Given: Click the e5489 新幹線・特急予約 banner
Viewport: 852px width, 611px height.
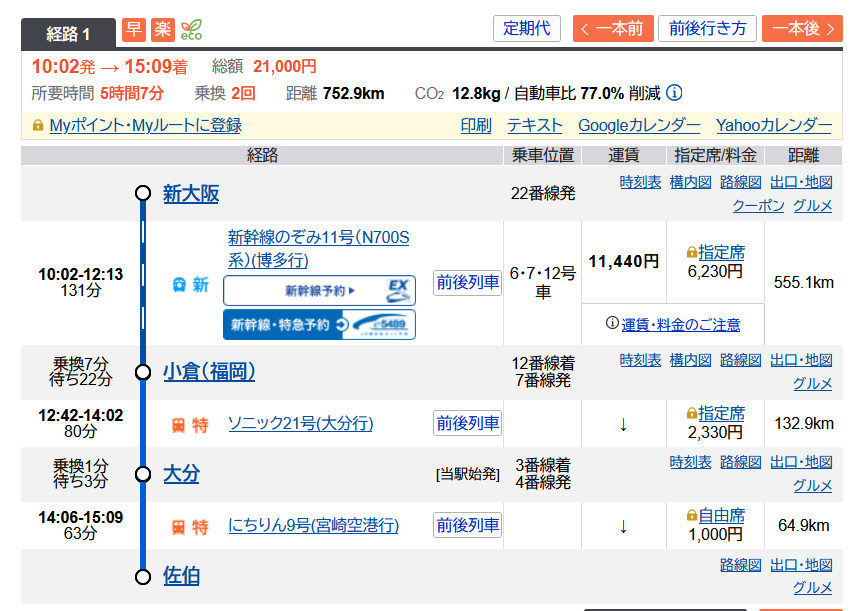Looking at the screenshot, I should [x=319, y=325].
